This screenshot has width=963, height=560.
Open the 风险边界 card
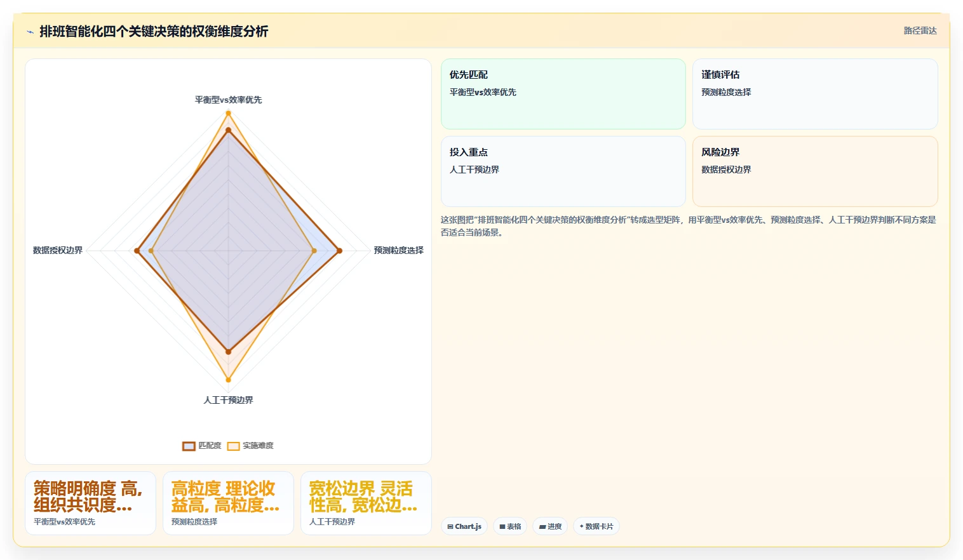[x=815, y=171]
